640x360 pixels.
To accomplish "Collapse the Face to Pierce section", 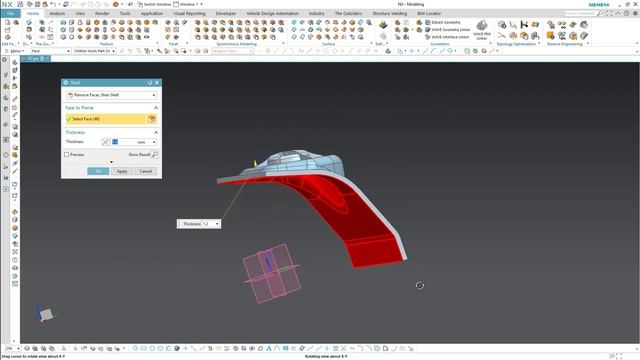I will (156, 108).
